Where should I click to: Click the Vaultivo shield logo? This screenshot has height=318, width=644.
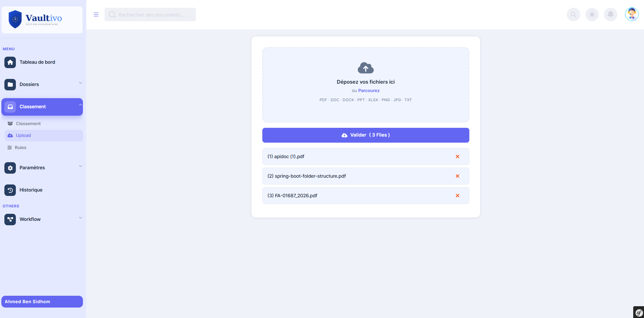(15, 19)
